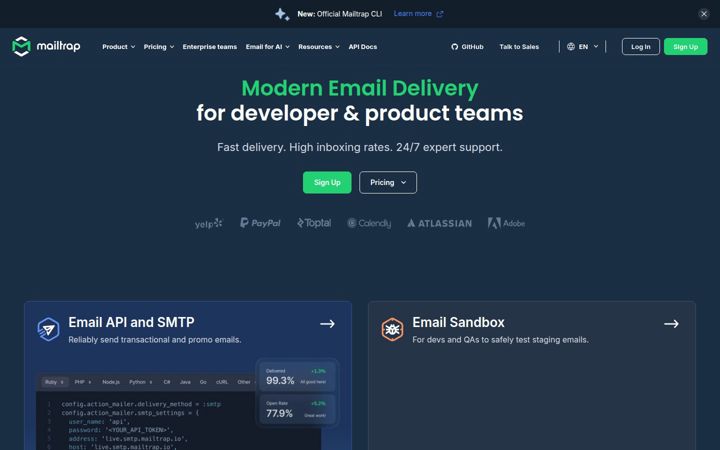The image size is (720, 450).
Task: Expand the Resources menu
Action: point(319,47)
